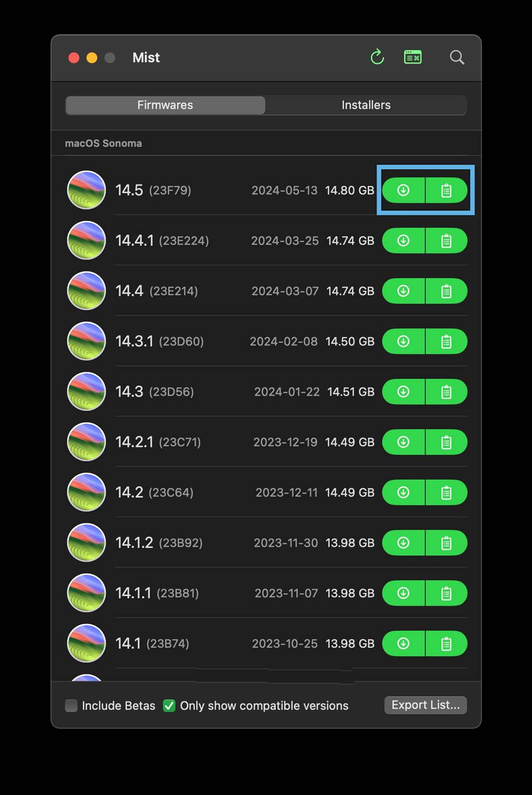The height and width of the screenshot is (795, 532).
Task: Click the release date 2023-11-07
Action: point(286,593)
